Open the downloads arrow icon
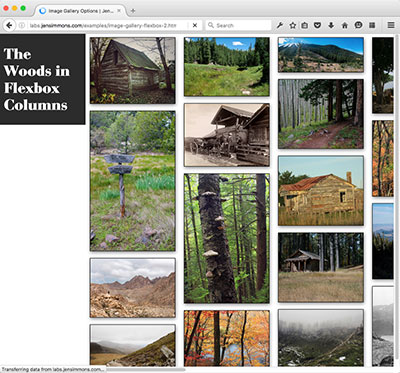 [331, 25]
